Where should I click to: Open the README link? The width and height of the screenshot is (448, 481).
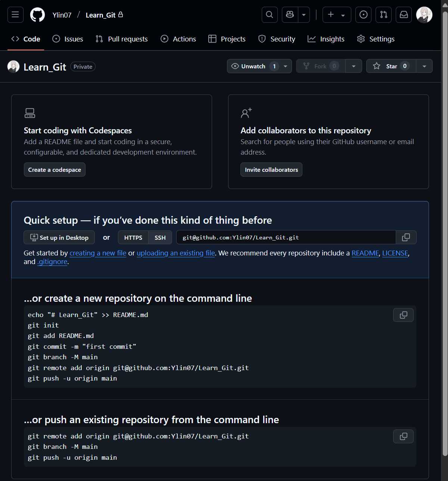click(365, 253)
